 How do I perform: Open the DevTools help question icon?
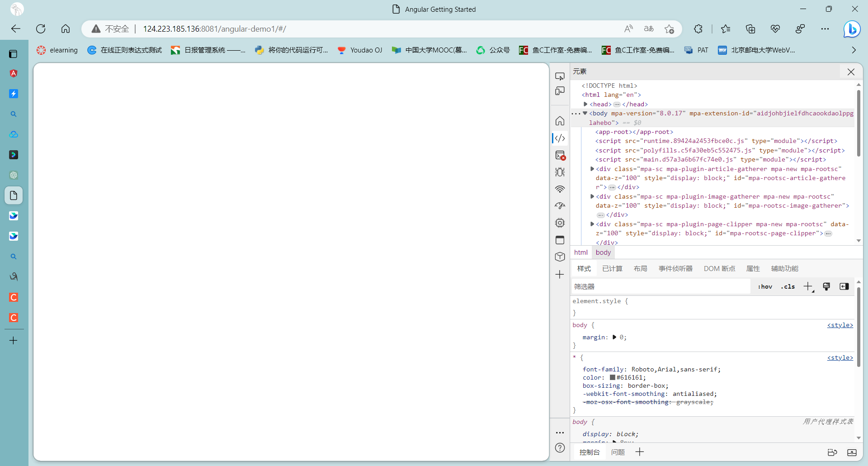560,448
